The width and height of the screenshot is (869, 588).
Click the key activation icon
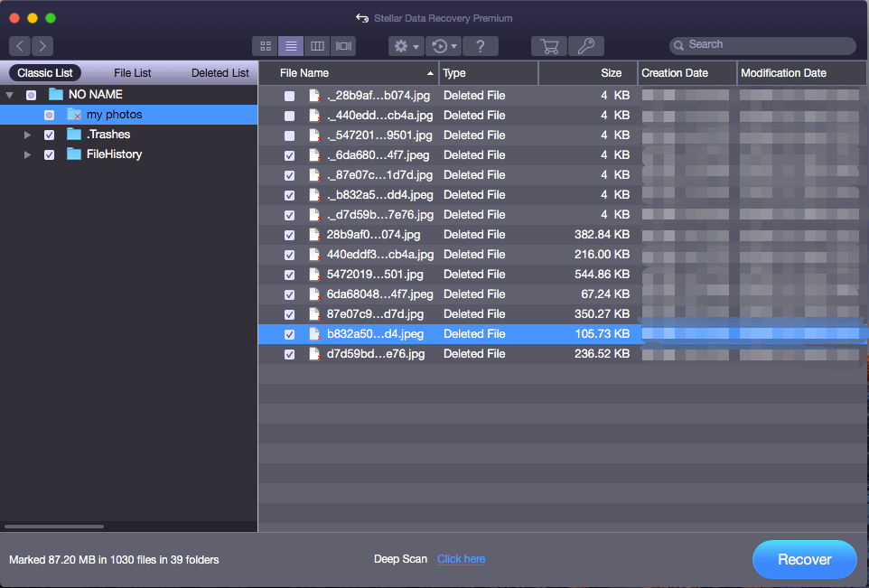point(585,46)
